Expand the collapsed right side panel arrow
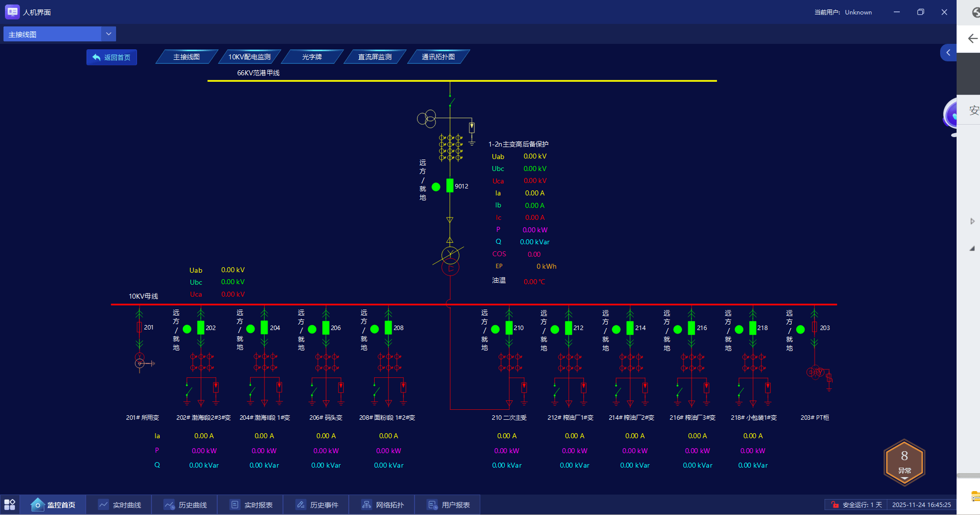Screen dimensions: 980x515 tap(948, 53)
